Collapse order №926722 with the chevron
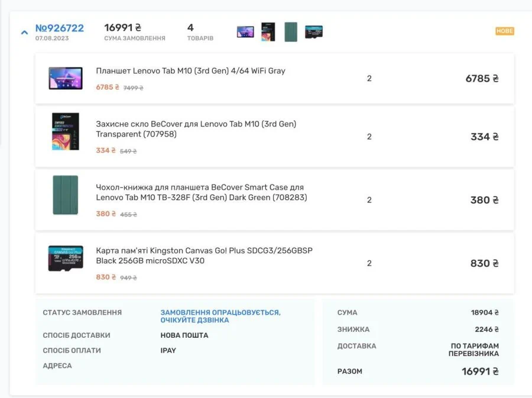This screenshot has height=398, width=532. coord(24,32)
